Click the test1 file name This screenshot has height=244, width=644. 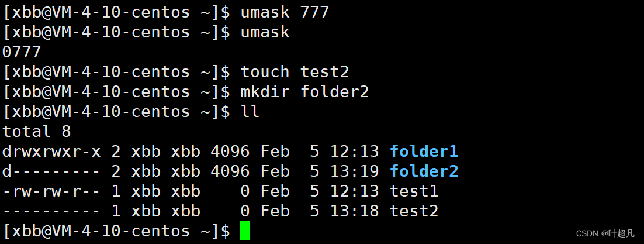click(414, 191)
